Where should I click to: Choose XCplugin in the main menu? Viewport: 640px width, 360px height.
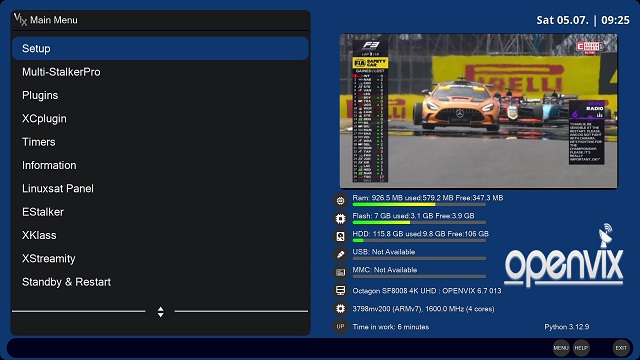[x=160, y=118]
